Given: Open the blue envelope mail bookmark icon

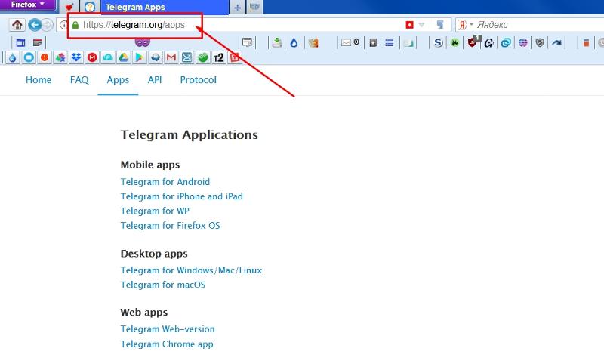Looking at the screenshot, I should 186,58.
